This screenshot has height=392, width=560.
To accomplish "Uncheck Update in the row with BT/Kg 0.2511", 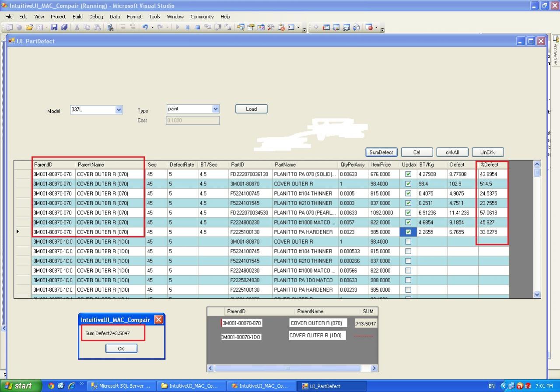I will click(x=408, y=203).
